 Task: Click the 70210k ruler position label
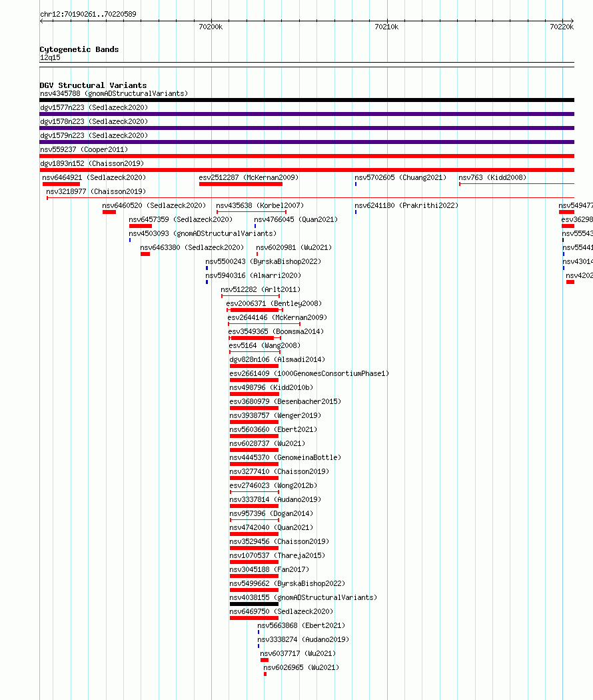click(x=386, y=27)
